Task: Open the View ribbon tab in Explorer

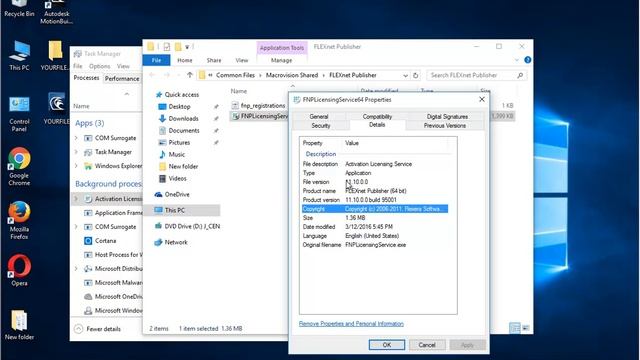Action: [x=242, y=60]
